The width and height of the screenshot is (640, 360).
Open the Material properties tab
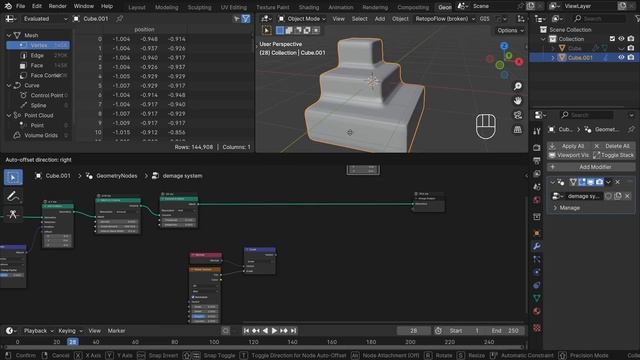(537, 311)
